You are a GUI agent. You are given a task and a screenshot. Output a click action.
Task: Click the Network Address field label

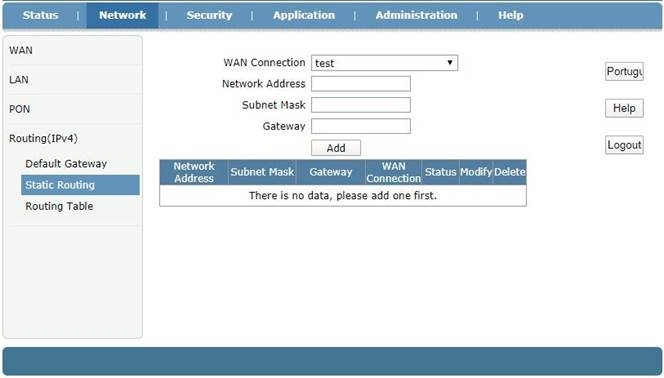click(x=263, y=84)
